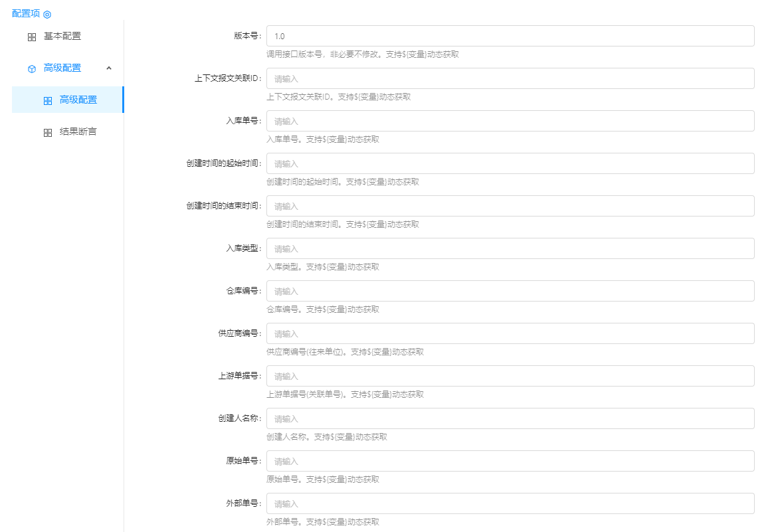Image resolution: width=770 pixels, height=532 pixels.
Task: Click the cube icon beside 高级配置 parent menu
Action: pyautogui.click(x=32, y=68)
